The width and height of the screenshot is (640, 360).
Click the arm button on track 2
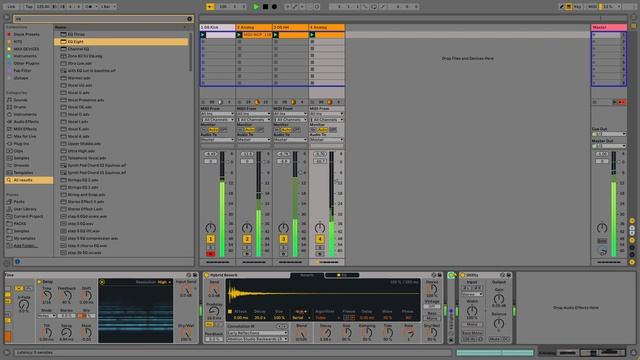click(x=247, y=254)
